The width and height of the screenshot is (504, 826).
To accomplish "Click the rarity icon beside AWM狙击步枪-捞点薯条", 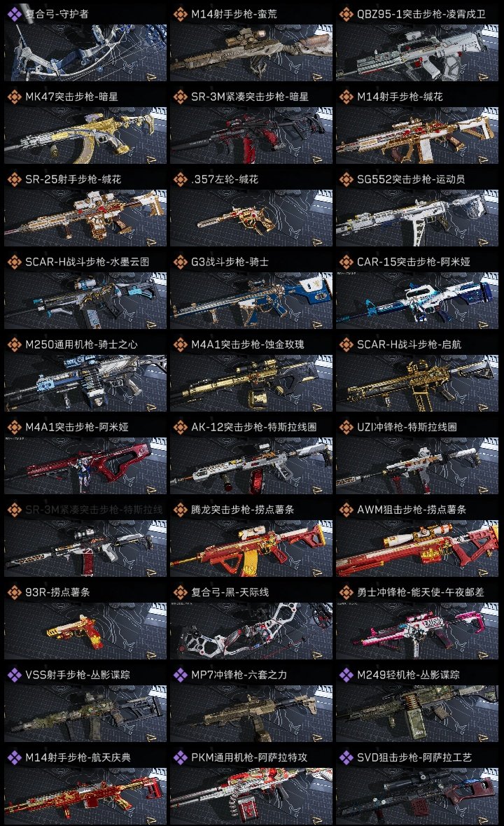I will pyautogui.click(x=346, y=510).
